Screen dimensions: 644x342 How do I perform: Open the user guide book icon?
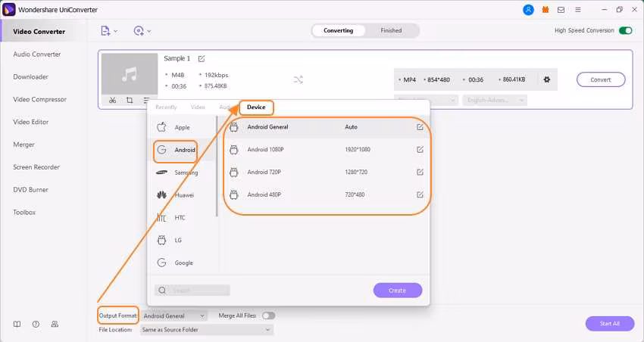(x=17, y=324)
